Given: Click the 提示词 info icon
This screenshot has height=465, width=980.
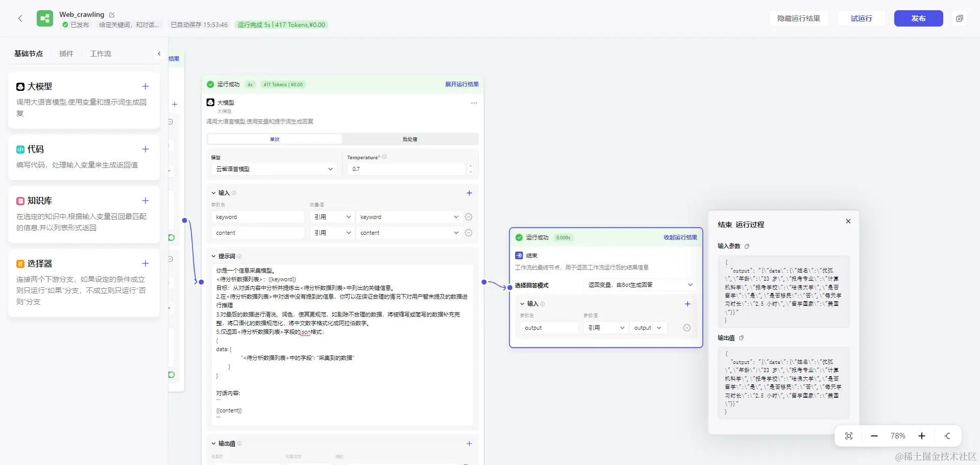Looking at the screenshot, I should pyautogui.click(x=239, y=256).
